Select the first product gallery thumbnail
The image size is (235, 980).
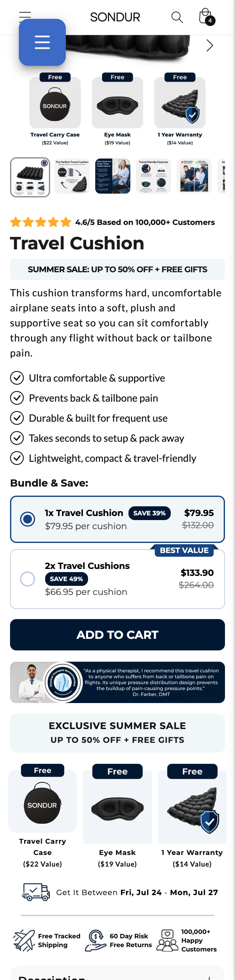click(30, 177)
